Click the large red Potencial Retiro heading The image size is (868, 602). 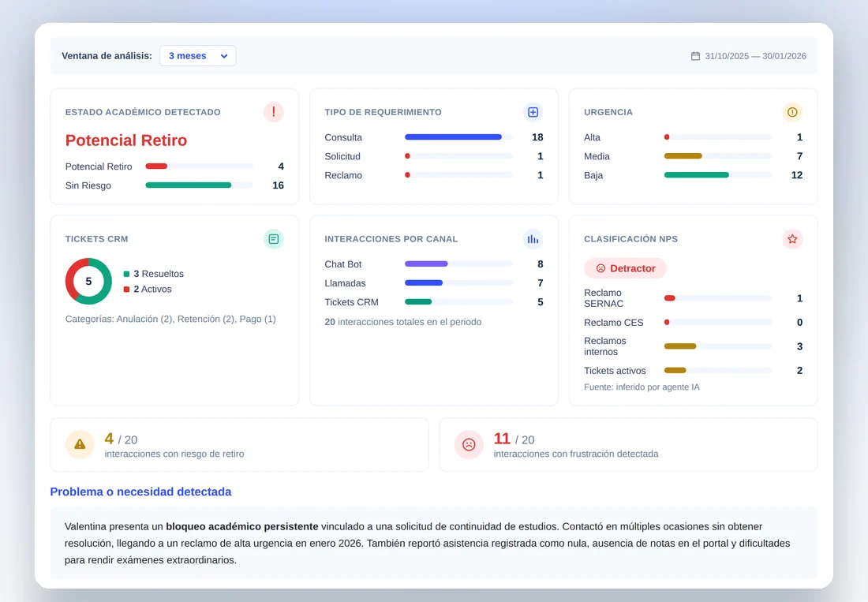coord(126,140)
